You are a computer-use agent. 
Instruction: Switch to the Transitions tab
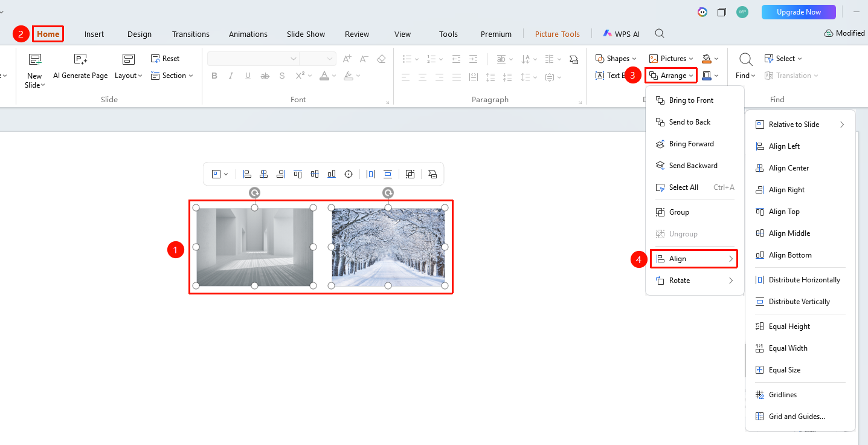coord(191,34)
